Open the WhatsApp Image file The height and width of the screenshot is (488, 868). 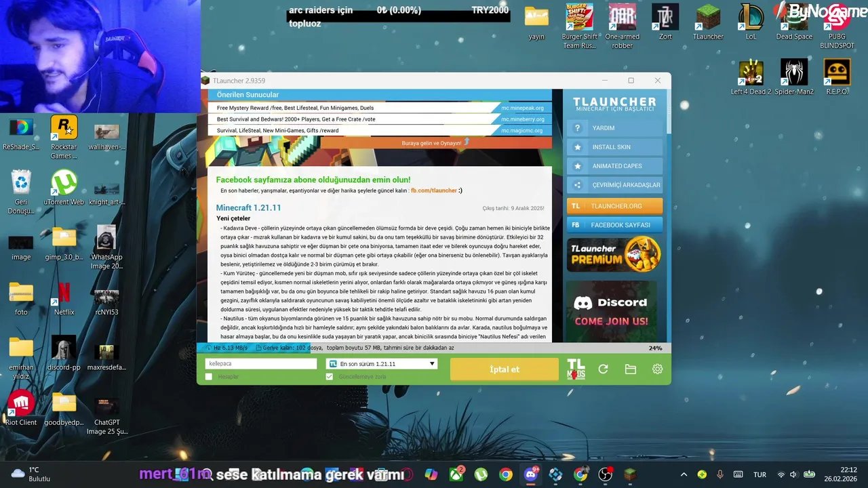click(x=106, y=247)
